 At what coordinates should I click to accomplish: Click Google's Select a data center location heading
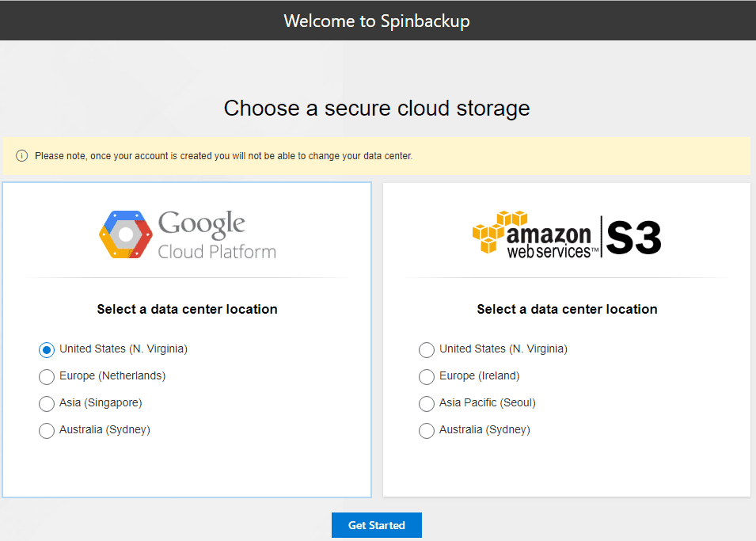click(x=187, y=309)
